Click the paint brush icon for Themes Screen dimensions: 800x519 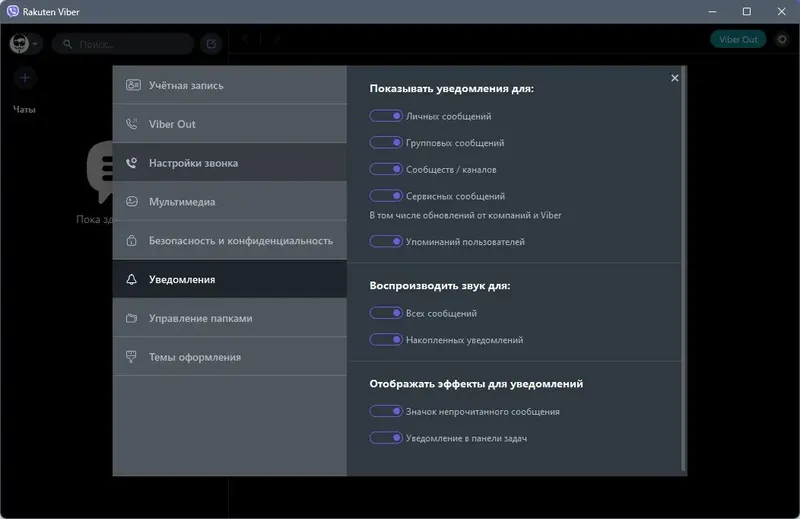click(x=131, y=357)
